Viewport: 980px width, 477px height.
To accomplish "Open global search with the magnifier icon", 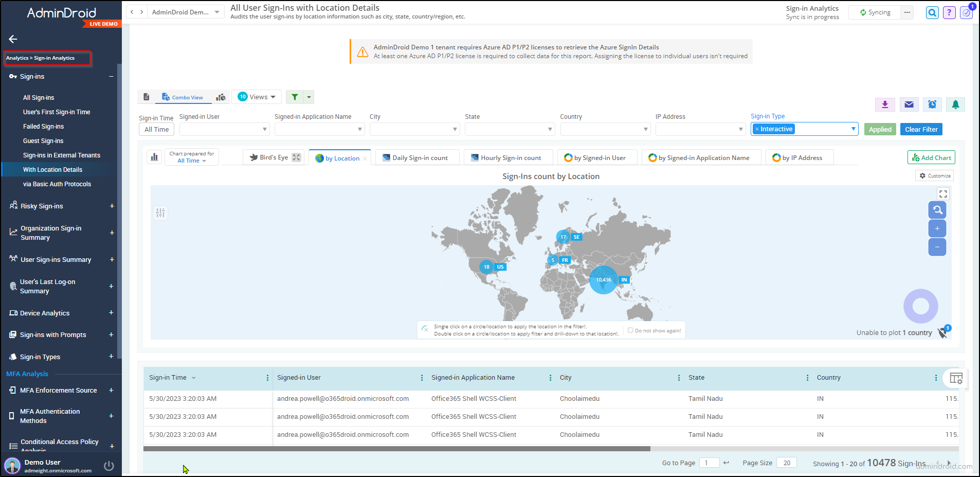I will [932, 12].
